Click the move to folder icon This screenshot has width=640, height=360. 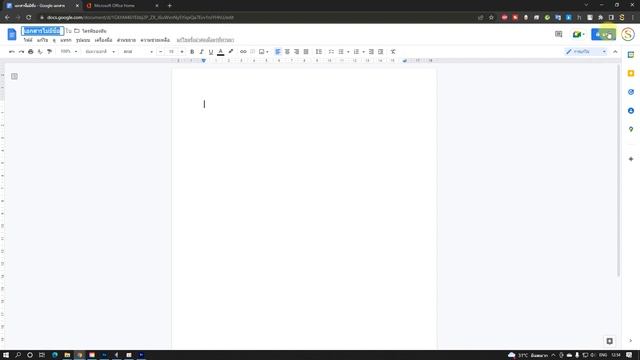tap(77, 31)
